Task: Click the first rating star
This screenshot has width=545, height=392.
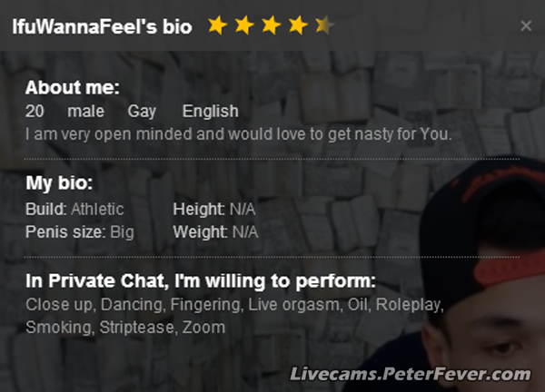Action: [x=216, y=25]
